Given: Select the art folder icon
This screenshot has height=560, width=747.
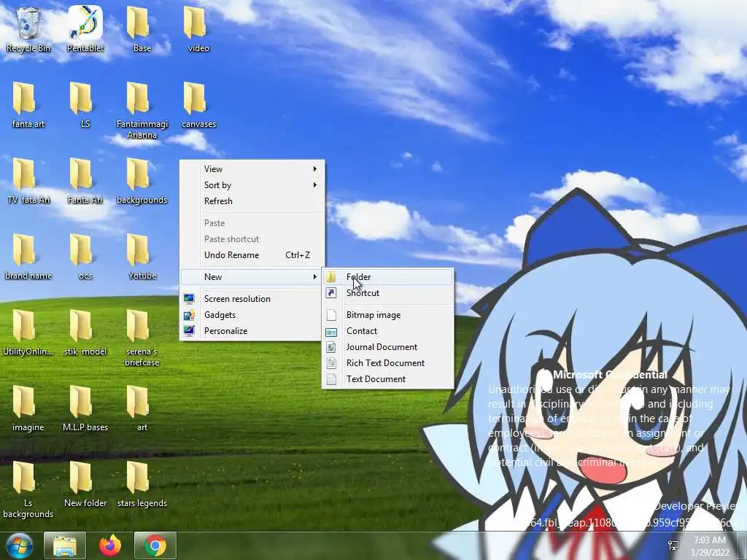Looking at the screenshot, I should pyautogui.click(x=142, y=408).
